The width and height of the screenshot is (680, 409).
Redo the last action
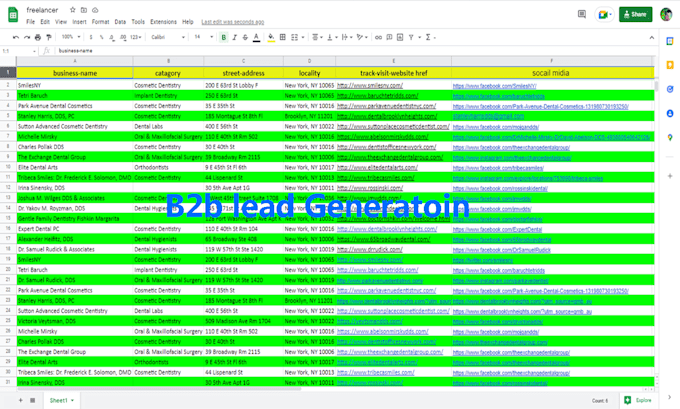point(27,37)
